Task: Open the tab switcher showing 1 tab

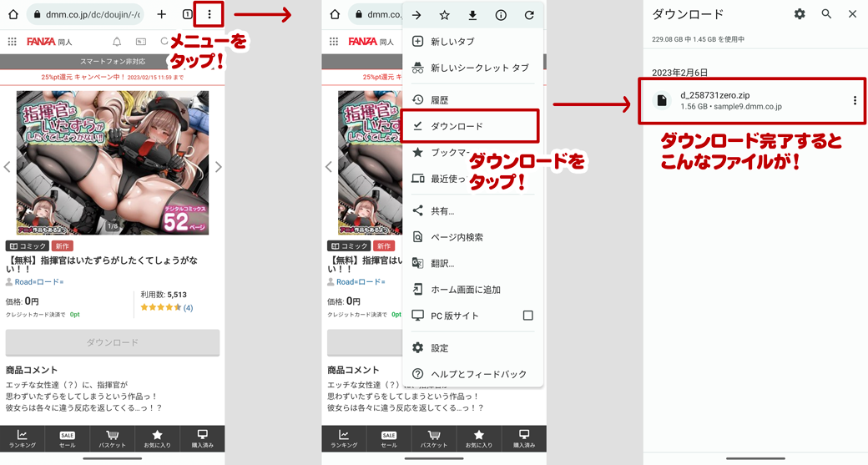Action: pos(187,14)
